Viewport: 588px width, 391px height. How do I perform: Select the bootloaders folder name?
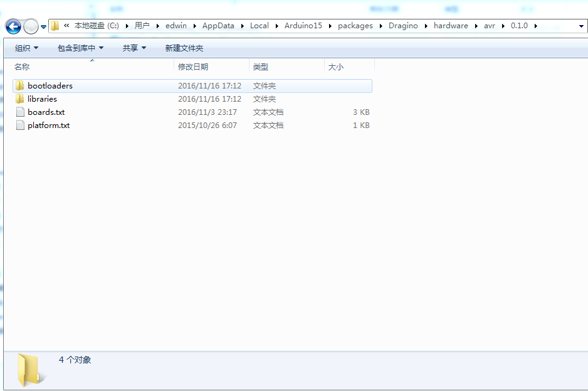(50, 85)
